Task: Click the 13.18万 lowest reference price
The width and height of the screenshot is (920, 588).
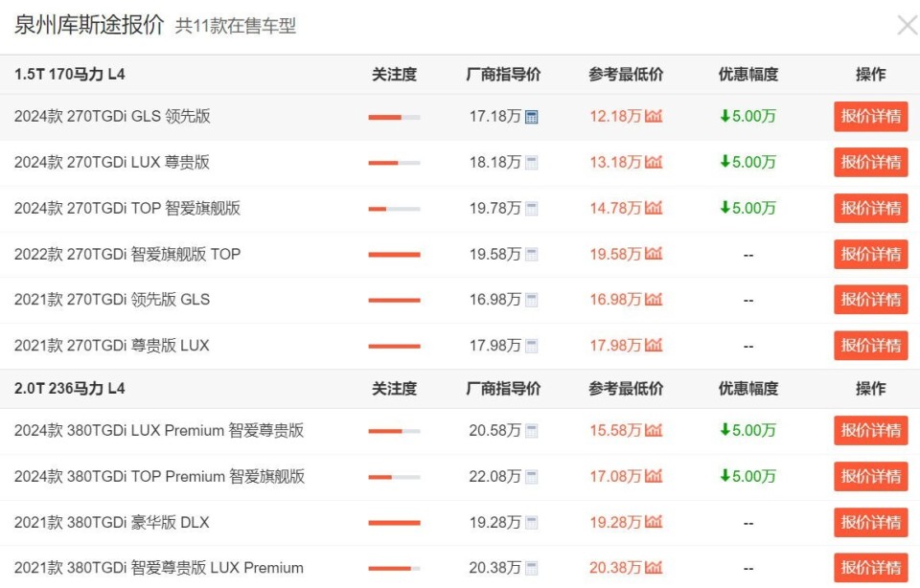Action: (615, 162)
